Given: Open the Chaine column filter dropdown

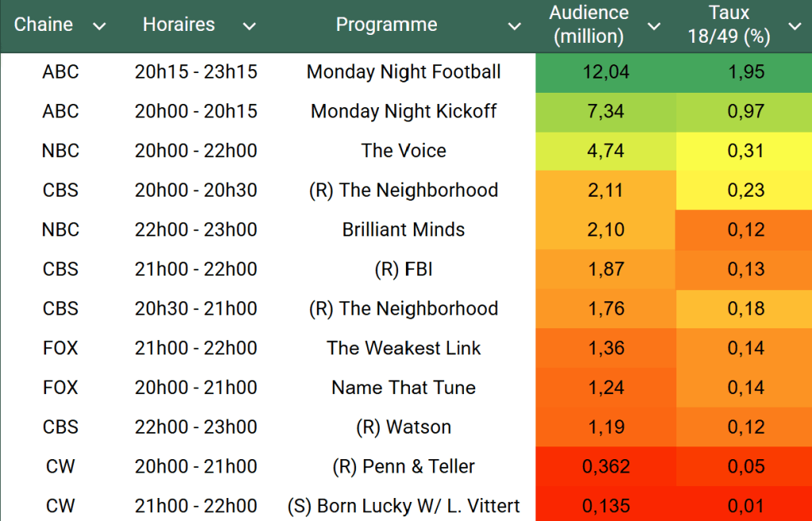Looking at the screenshot, I should (99, 26).
